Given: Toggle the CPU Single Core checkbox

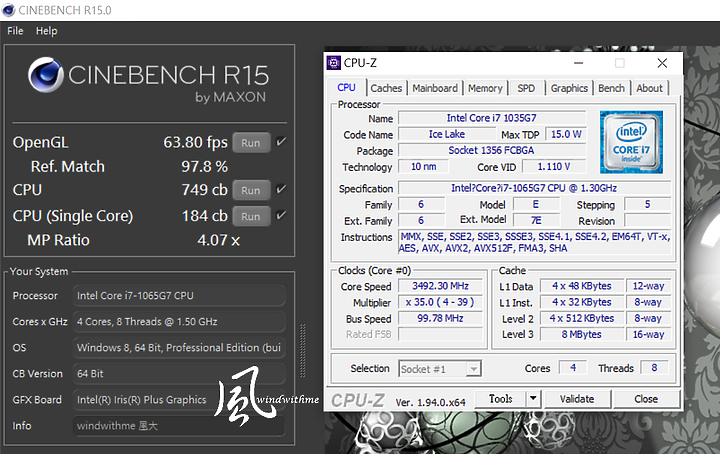Looking at the screenshot, I should pyautogui.click(x=281, y=215).
